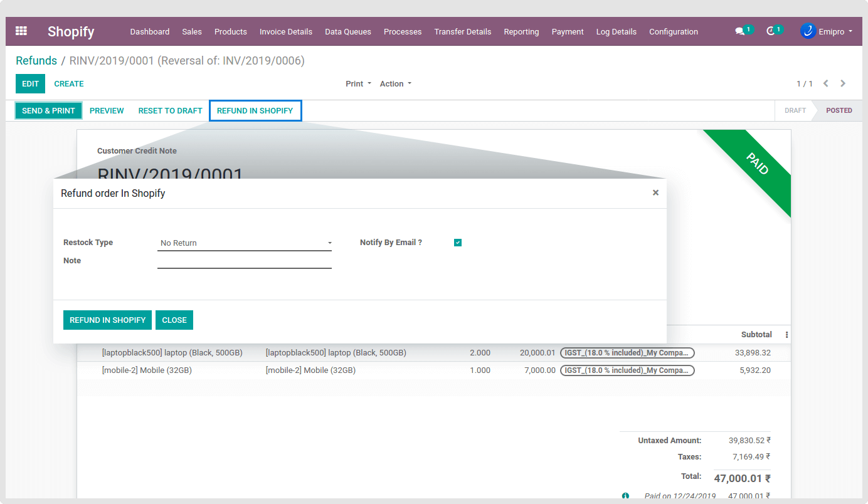Close the Refund order dialog with X
Screen dimensions: 868x504
click(655, 192)
